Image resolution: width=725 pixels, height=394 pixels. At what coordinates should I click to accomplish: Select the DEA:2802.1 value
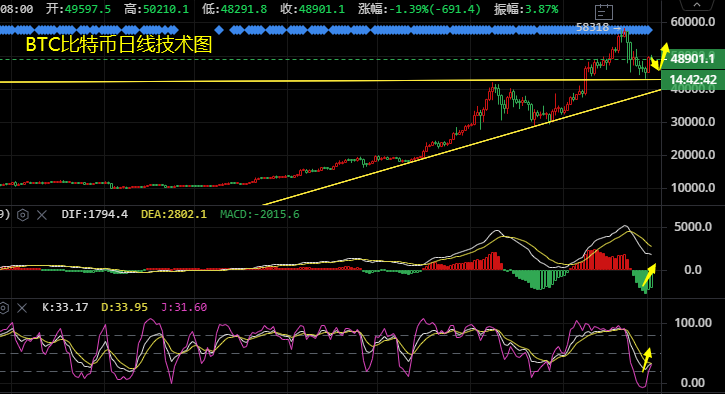[174, 215]
